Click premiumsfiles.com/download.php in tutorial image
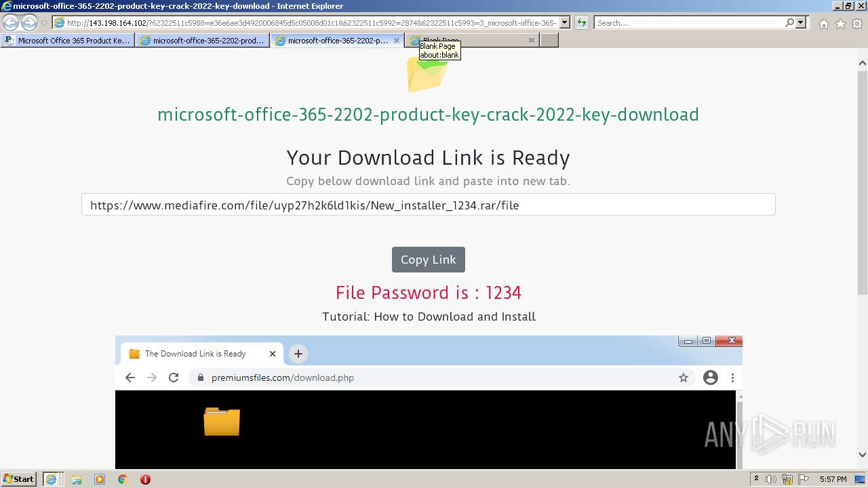The height and width of the screenshot is (488, 868). [282, 378]
